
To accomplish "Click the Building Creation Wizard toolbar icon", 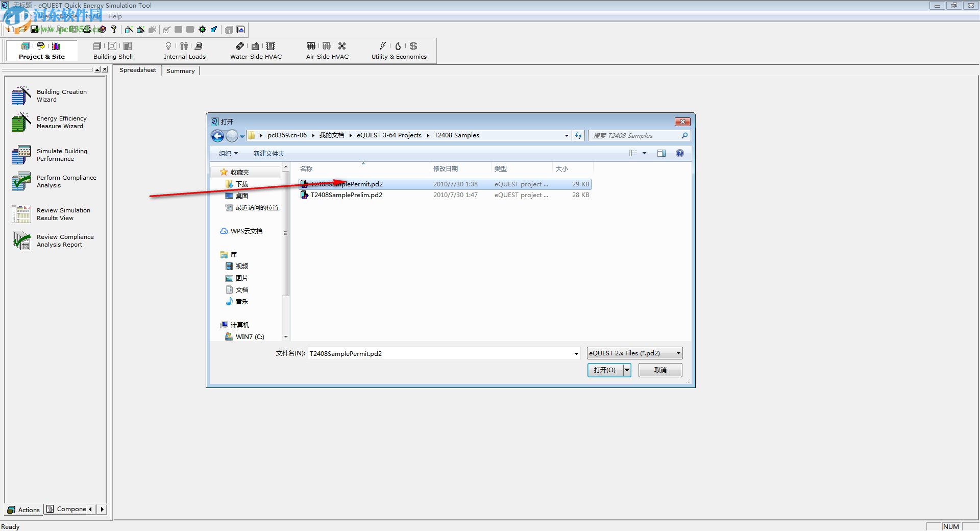I will pos(129,30).
